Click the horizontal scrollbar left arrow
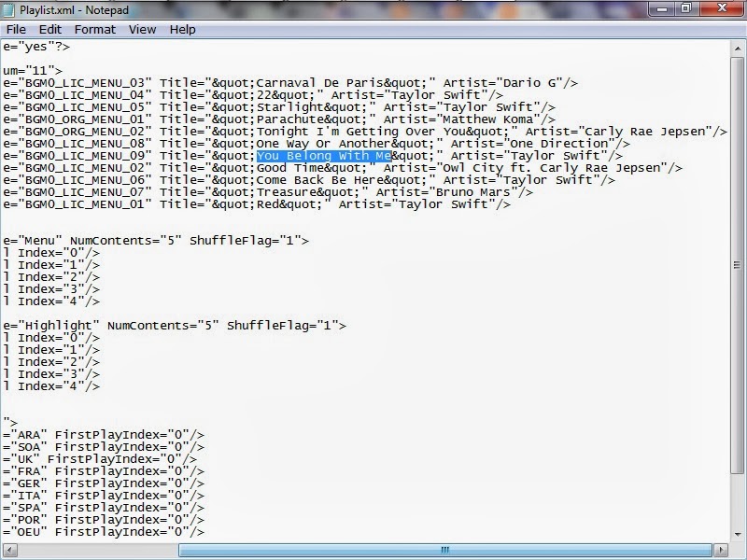 10,547
